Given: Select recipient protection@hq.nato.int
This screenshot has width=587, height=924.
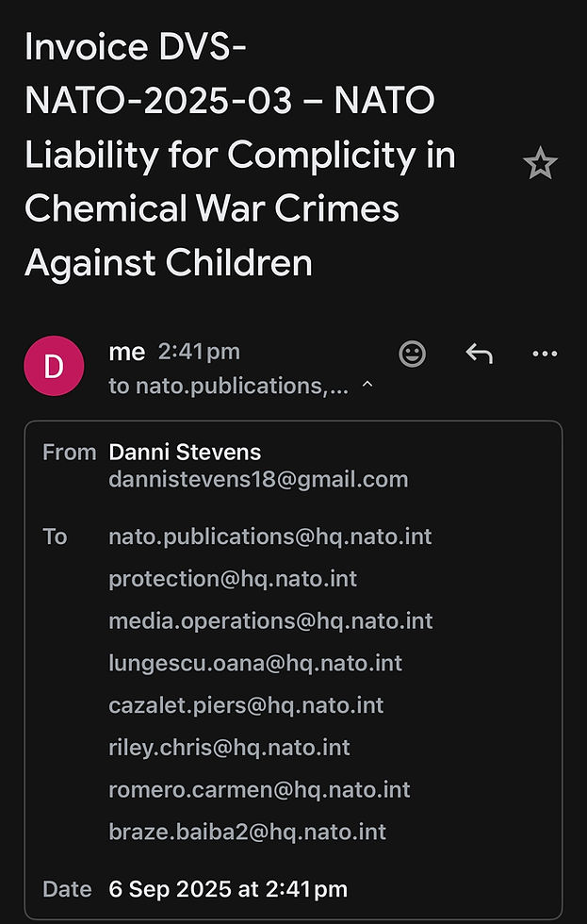Looking at the screenshot, I should pyautogui.click(x=233, y=579).
